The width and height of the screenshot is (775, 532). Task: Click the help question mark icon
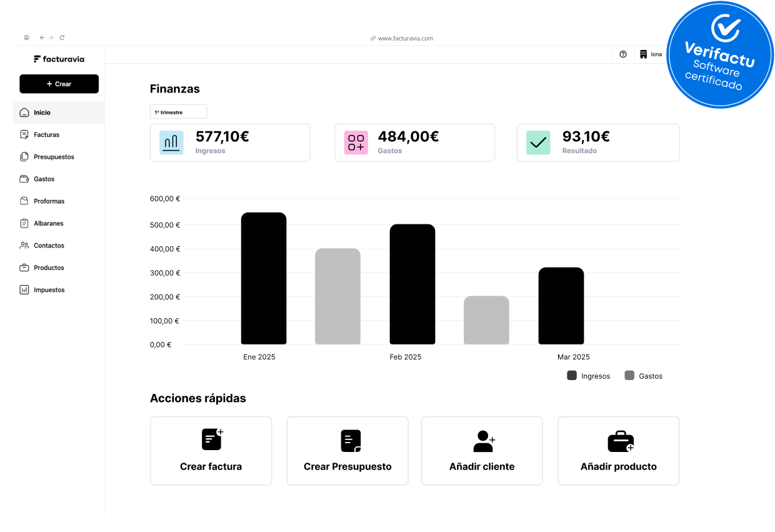(622, 54)
